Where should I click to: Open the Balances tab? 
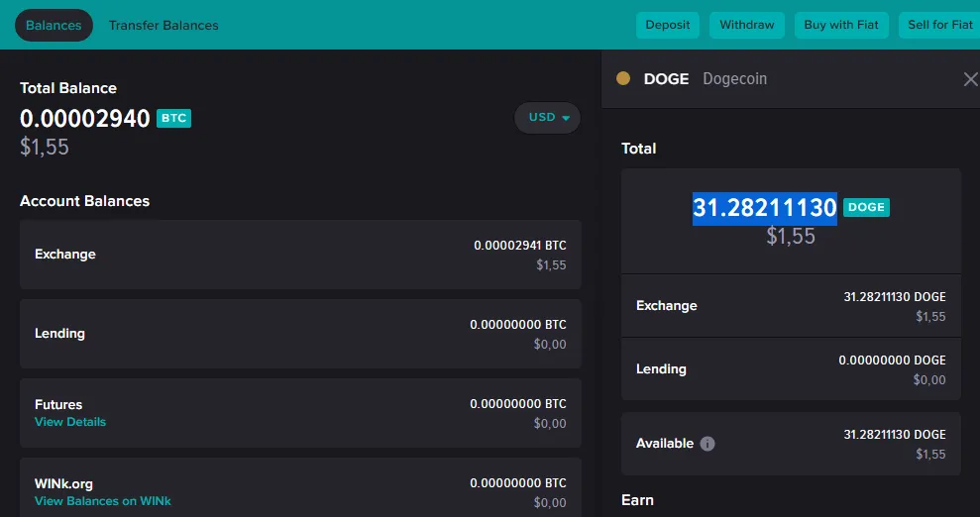point(54,25)
